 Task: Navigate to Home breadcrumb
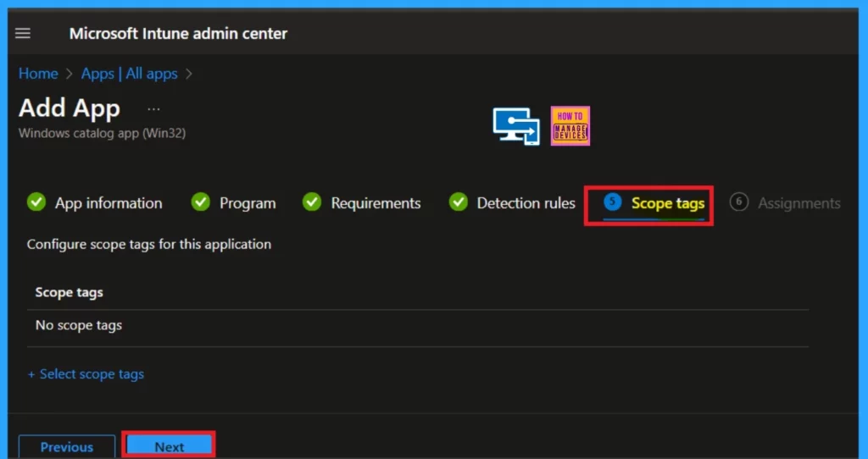tap(38, 74)
